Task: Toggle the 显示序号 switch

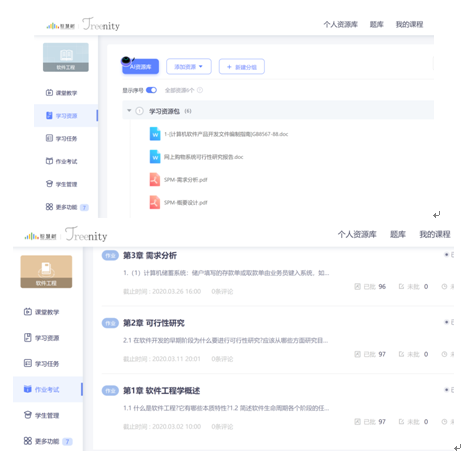Action: [x=151, y=90]
